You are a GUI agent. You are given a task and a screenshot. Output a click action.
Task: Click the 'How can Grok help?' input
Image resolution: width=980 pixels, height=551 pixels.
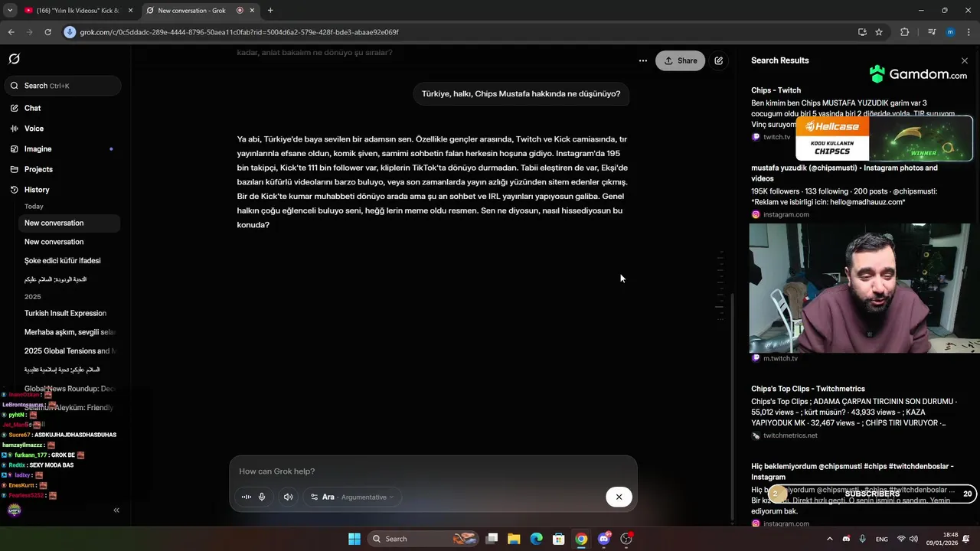point(433,471)
